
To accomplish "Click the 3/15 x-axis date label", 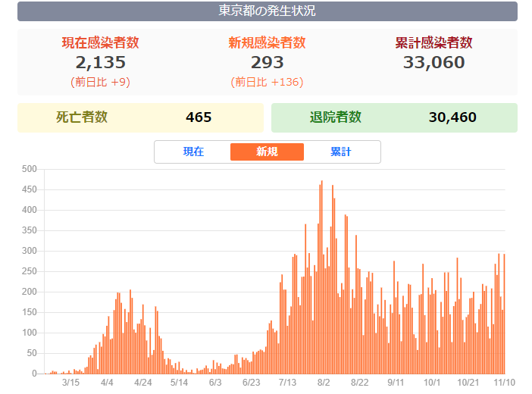I will pos(70,383).
